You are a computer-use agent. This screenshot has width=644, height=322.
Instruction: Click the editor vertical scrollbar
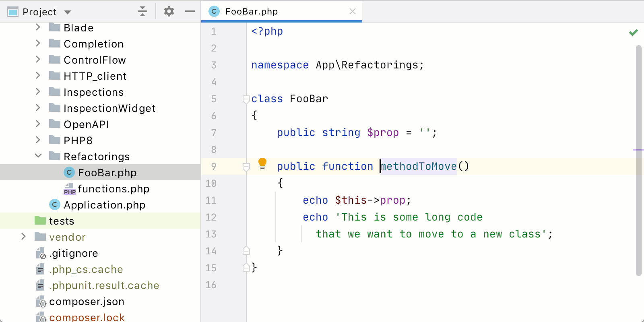click(638, 161)
